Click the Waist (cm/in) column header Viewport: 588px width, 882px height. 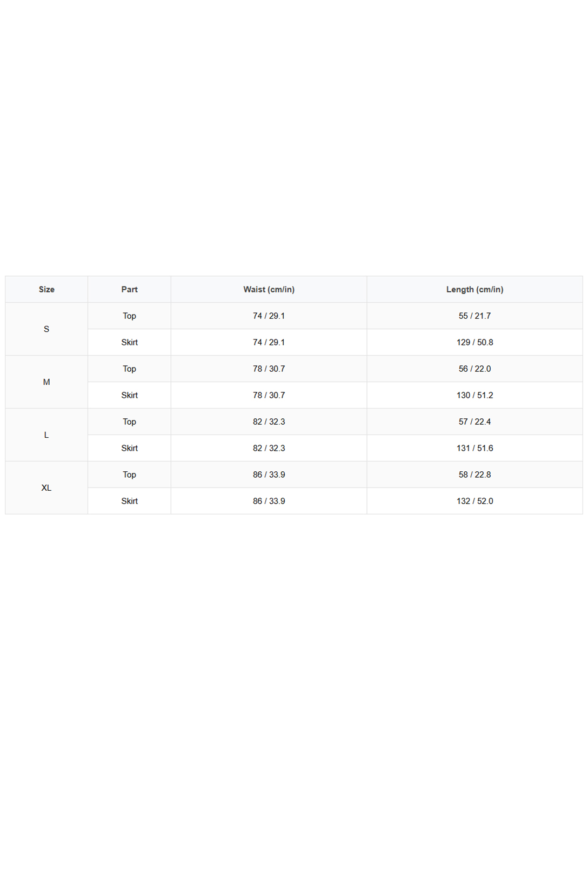pyautogui.click(x=269, y=289)
